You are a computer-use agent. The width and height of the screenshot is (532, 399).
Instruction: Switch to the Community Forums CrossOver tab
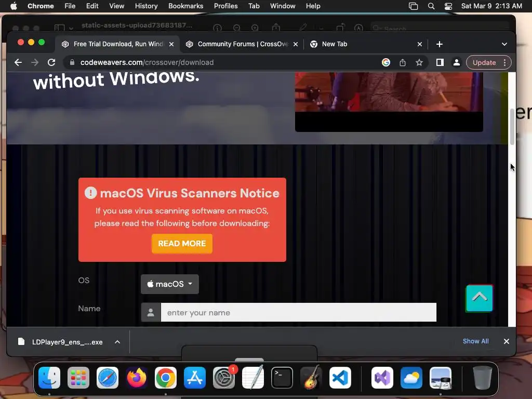click(243, 44)
